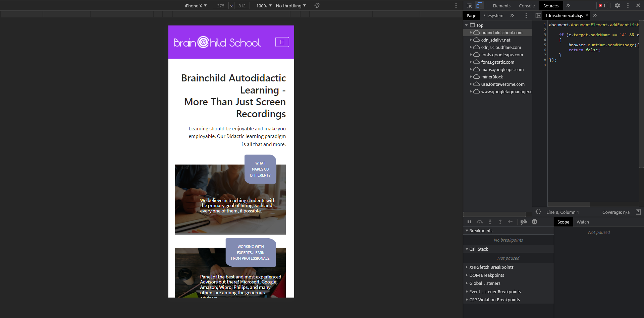Collapse the Breakpoints section

click(x=508, y=231)
